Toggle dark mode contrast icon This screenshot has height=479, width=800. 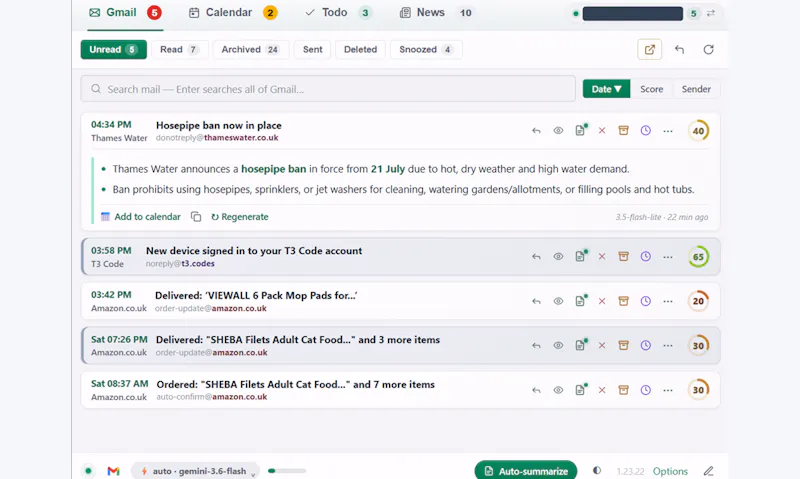[x=596, y=470]
